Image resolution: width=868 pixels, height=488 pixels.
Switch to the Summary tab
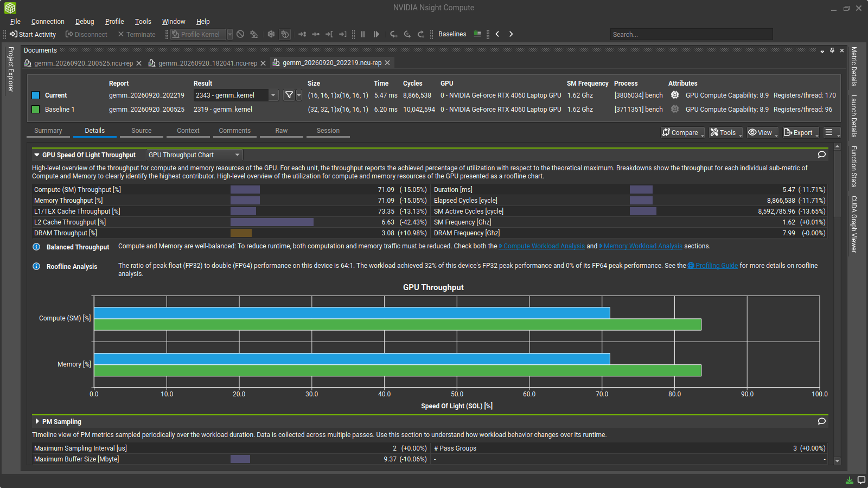(48, 131)
